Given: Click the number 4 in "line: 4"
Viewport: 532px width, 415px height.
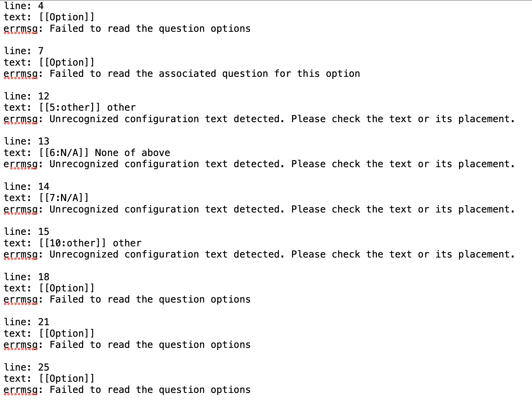Looking at the screenshot, I should (x=41, y=6).
